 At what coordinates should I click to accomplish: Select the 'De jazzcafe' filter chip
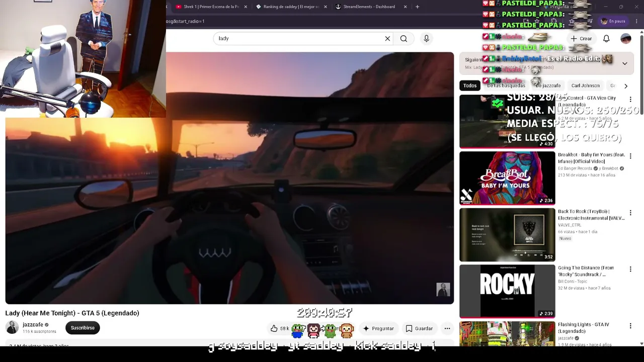pos(548,85)
